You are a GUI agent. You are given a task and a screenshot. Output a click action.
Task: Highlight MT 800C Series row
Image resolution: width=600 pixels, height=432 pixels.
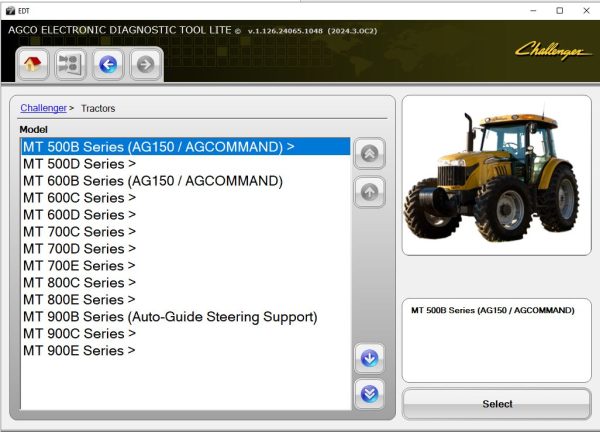[186, 282]
